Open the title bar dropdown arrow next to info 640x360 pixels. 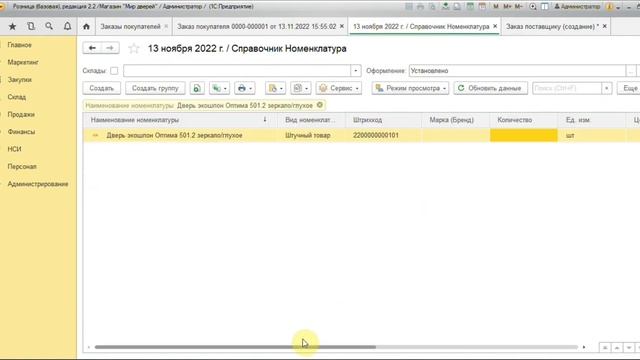tap(618, 7)
